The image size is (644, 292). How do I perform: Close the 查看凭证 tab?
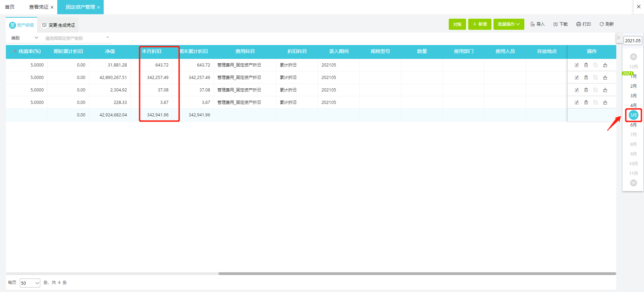pos(52,7)
